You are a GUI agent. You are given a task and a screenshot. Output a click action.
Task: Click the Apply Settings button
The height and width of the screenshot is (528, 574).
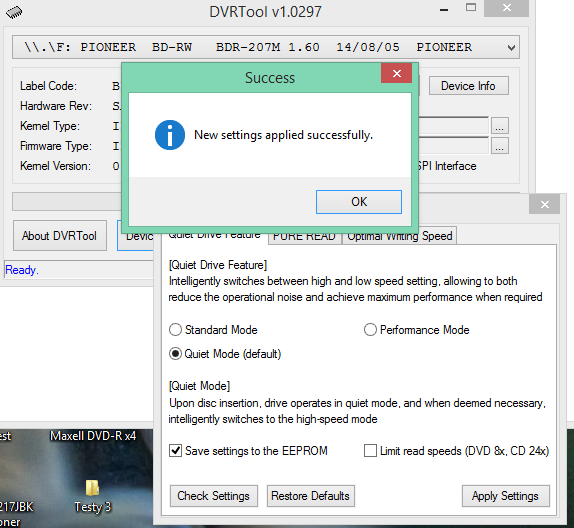click(505, 496)
